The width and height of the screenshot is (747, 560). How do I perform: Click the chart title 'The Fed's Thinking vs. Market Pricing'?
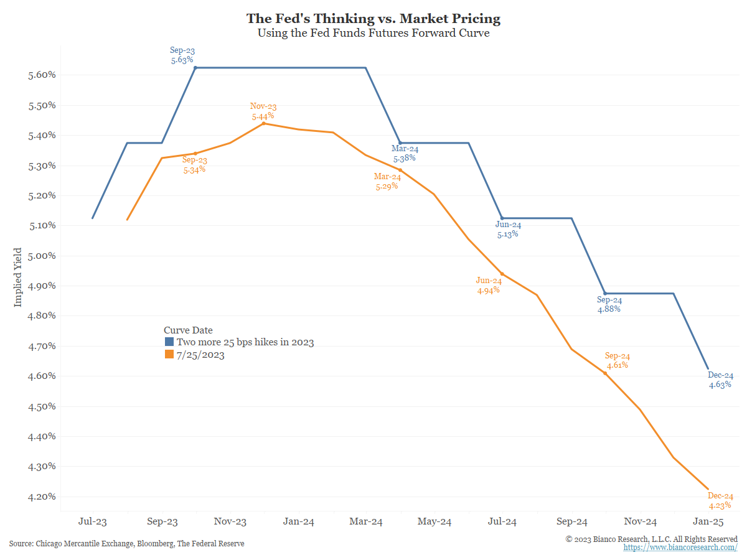(374, 19)
